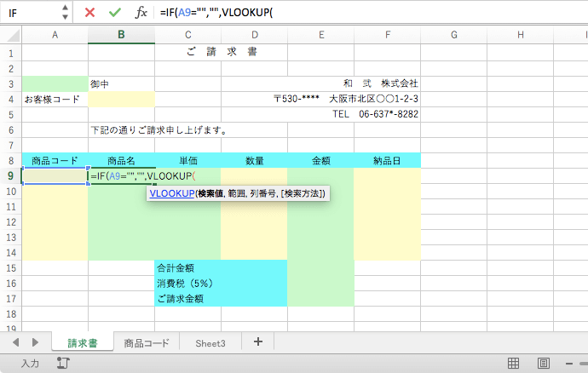
Task: Click the 金額 header cell
Action: point(321,161)
